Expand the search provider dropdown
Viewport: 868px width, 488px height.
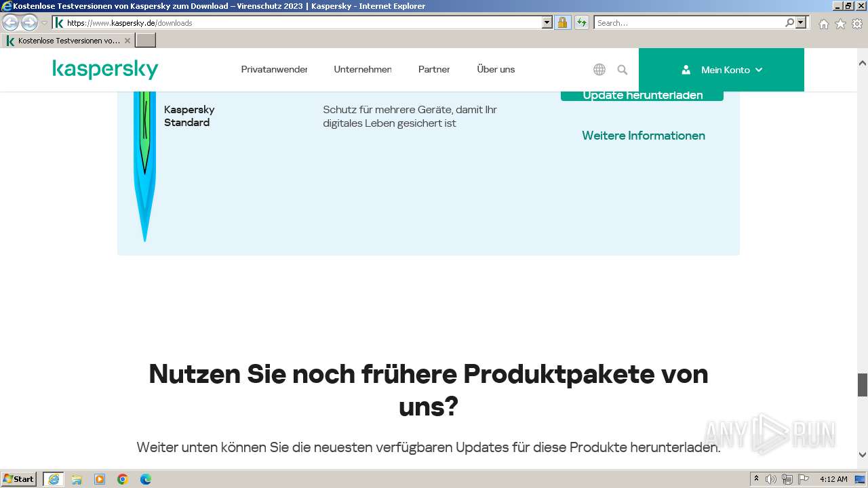[x=802, y=22]
